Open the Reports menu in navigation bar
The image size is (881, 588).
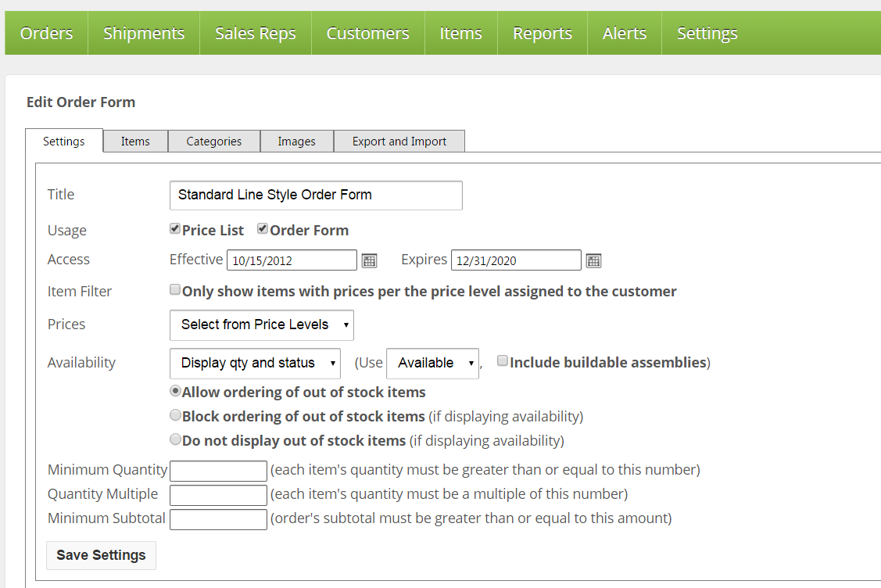click(542, 34)
